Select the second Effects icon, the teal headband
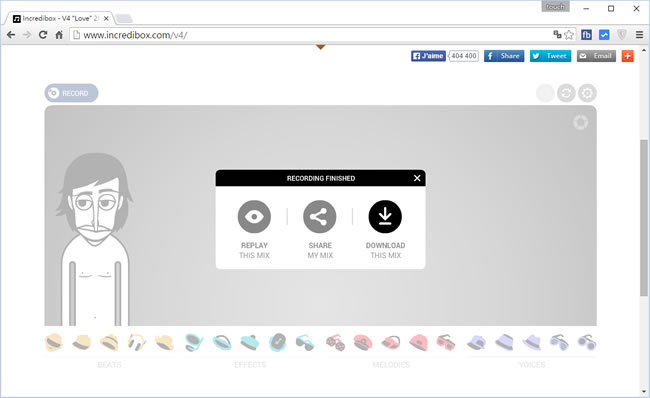The width and height of the screenshot is (650, 398). [x=222, y=342]
